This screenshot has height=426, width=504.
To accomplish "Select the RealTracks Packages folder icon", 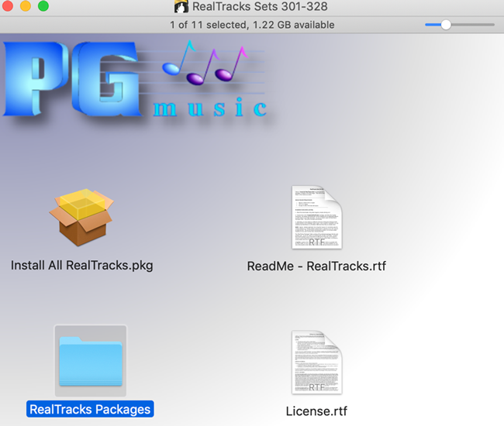I will (x=91, y=361).
